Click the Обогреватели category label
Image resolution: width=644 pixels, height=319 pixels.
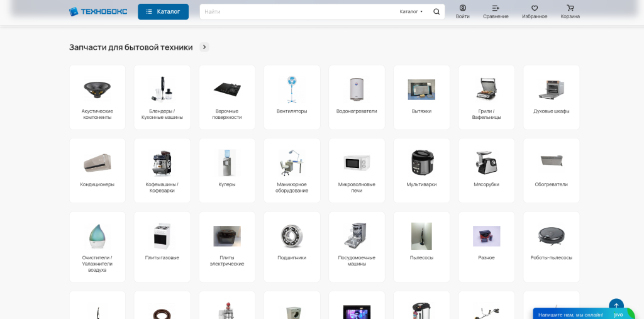click(551, 184)
